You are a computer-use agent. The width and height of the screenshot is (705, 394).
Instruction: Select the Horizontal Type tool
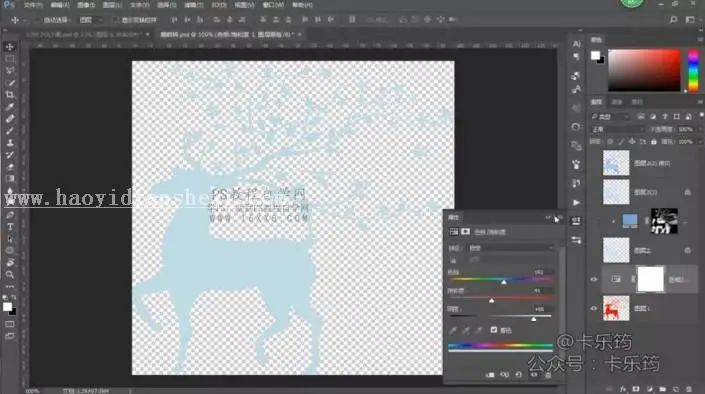[10, 227]
